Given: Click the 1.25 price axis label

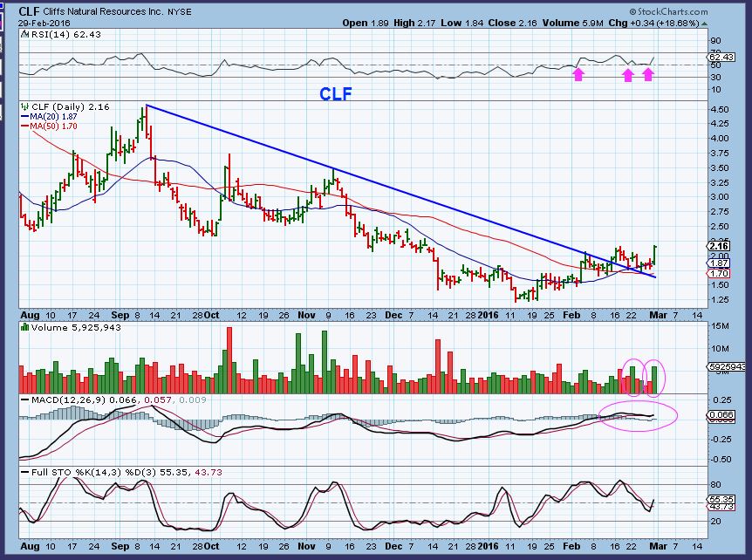Looking at the screenshot, I should pos(720,300).
